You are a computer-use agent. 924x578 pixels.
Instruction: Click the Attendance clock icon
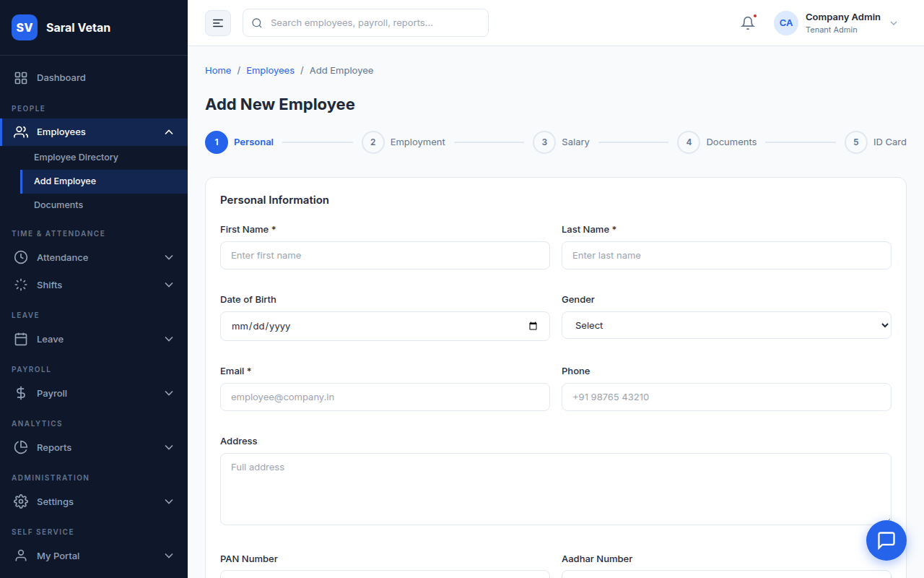[x=21, y=258]
